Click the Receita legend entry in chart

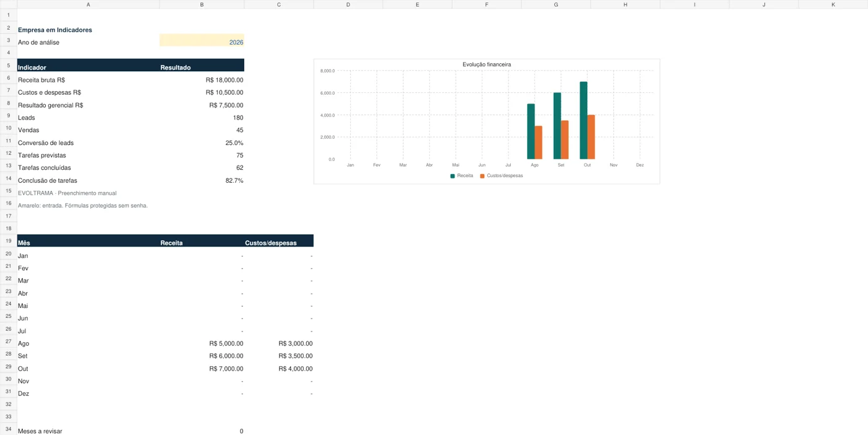click(462, 176)
